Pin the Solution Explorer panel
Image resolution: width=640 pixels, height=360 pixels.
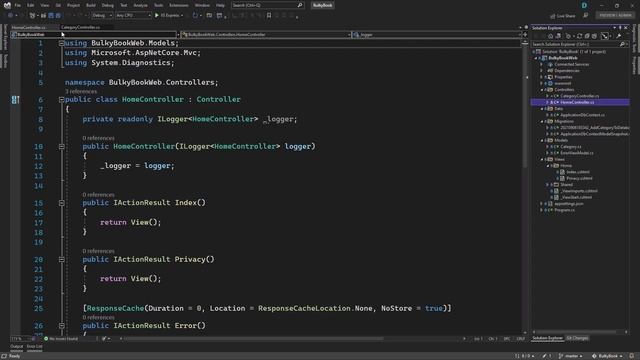click(x=620, y=28)
